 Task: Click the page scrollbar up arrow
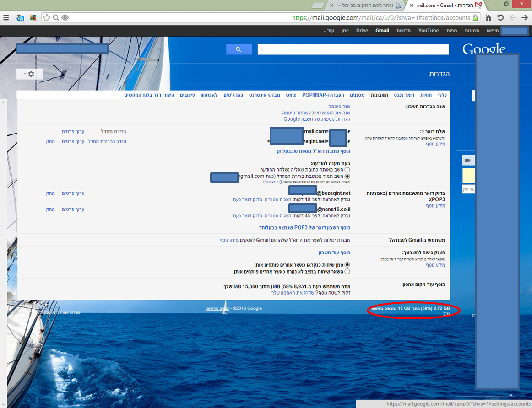(x=3, y=102)
